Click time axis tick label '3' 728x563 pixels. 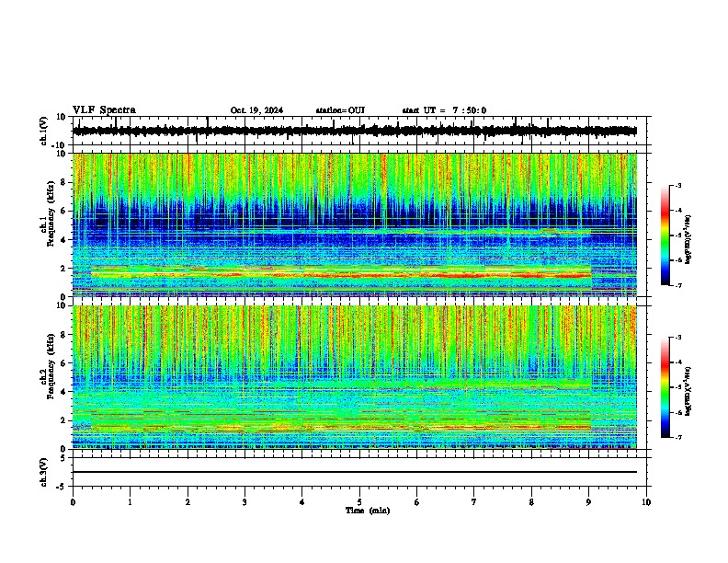(245, 502)
